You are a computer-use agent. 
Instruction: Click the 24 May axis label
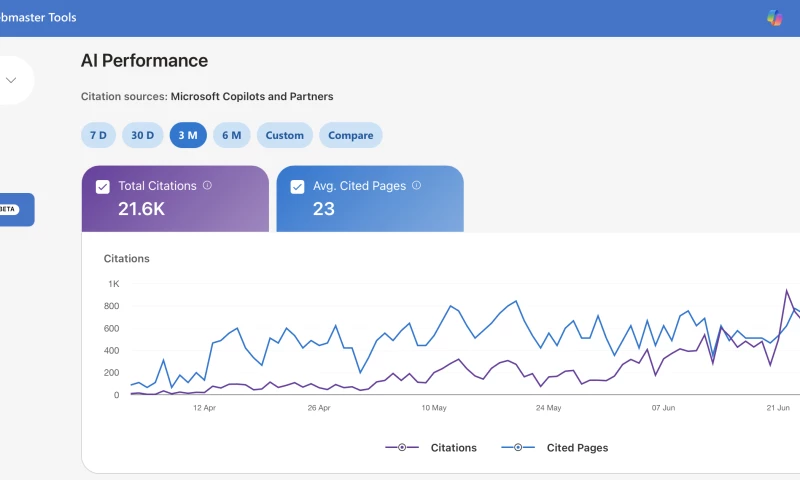click(548, 408)
